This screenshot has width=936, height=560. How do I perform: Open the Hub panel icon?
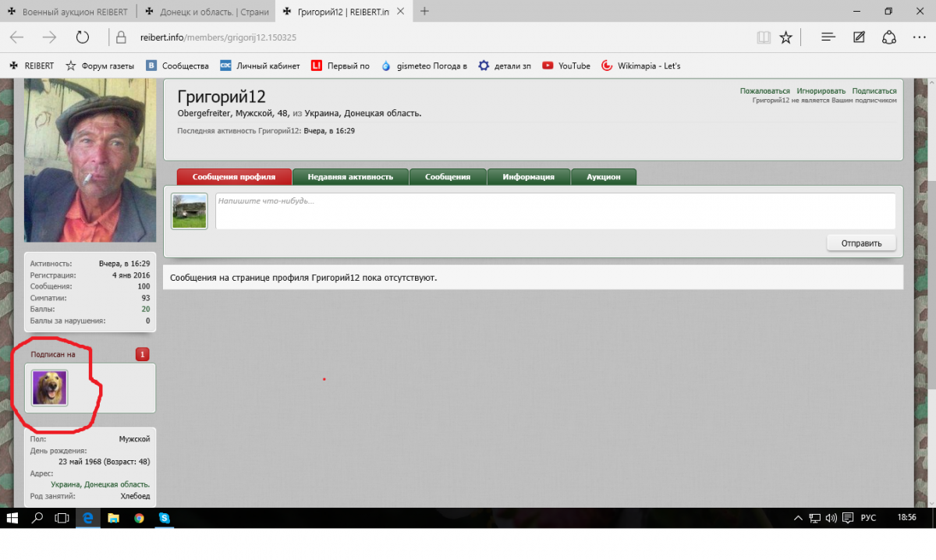coord(828,37)
